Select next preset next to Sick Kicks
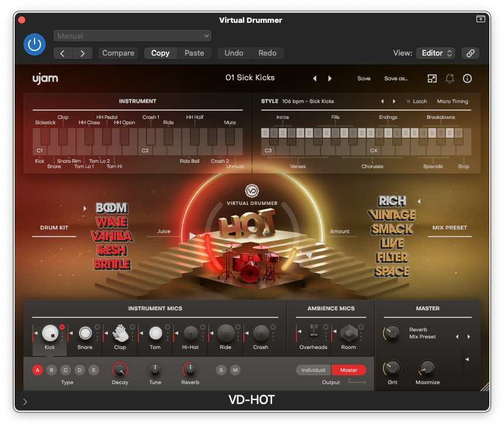The width and height of the screenshot is (504, 428). point(330,78)
